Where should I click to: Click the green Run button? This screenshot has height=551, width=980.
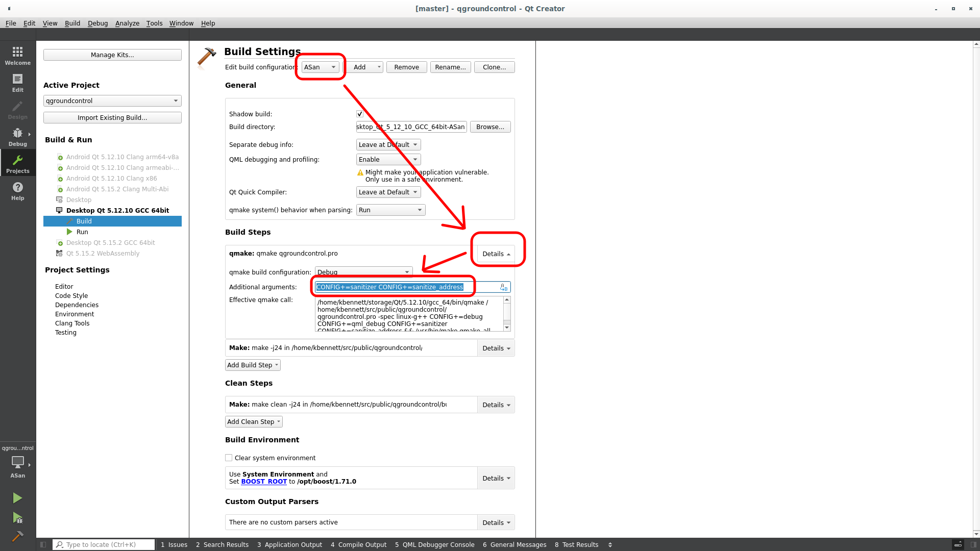[x=17, y=498]
